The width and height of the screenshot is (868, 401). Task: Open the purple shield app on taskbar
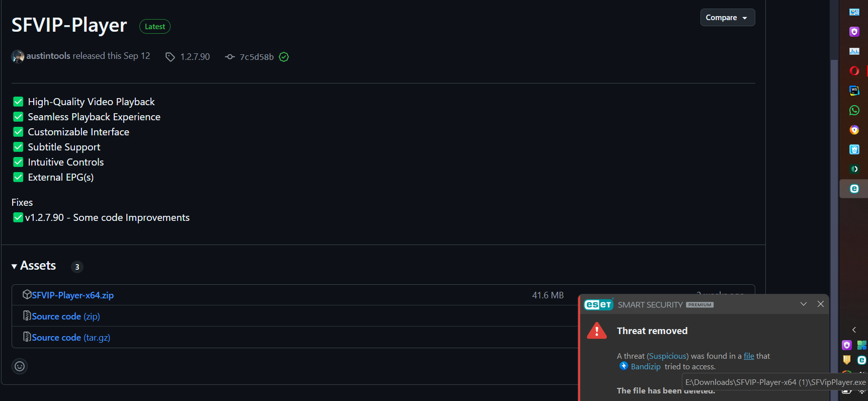(x=854, y=32)
